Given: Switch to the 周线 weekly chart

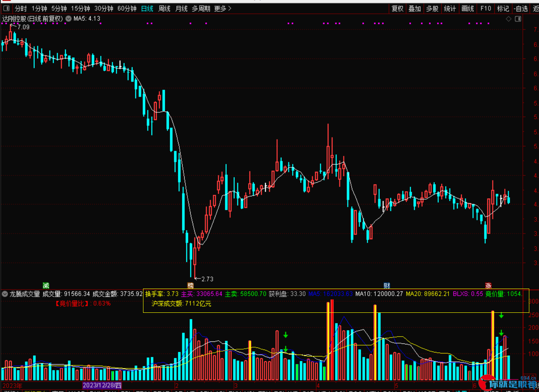Looking at the screenshot, I should click(164, 8).
